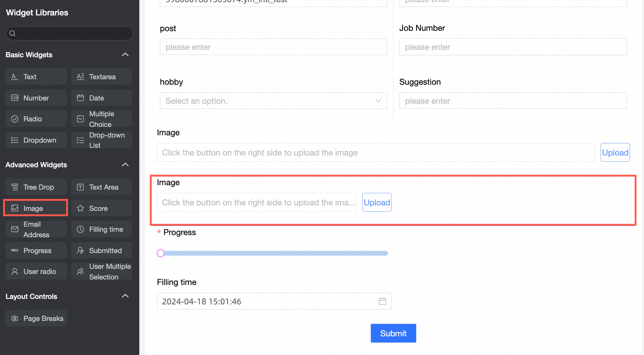Collapse the Basic Widgets section
Image resolution: width=644 pixels, height=355 pixels.
[125, 55]
